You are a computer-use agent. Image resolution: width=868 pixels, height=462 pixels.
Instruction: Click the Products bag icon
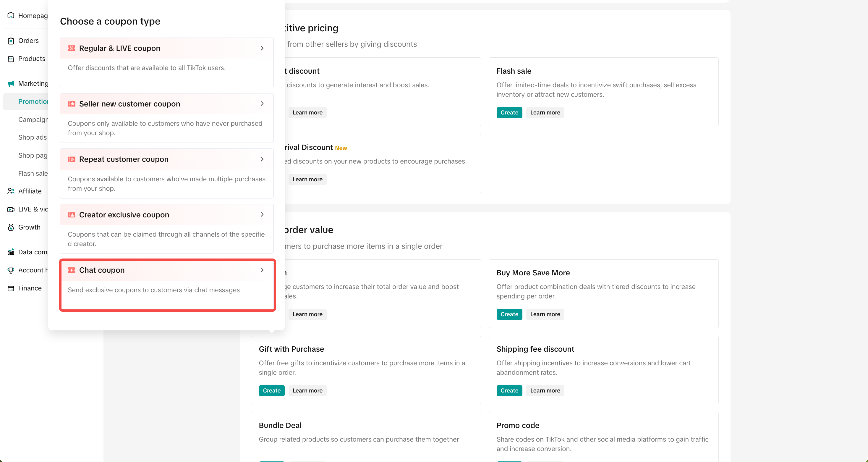tap(11, 59)
